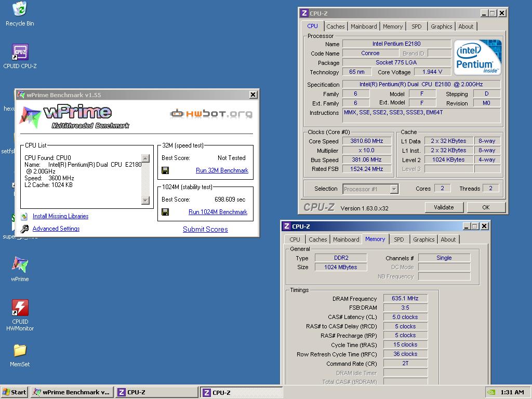532x399 pixels.
Task: Select Caches tab in lower CPU-Z window
Action: tap(317, 240)
